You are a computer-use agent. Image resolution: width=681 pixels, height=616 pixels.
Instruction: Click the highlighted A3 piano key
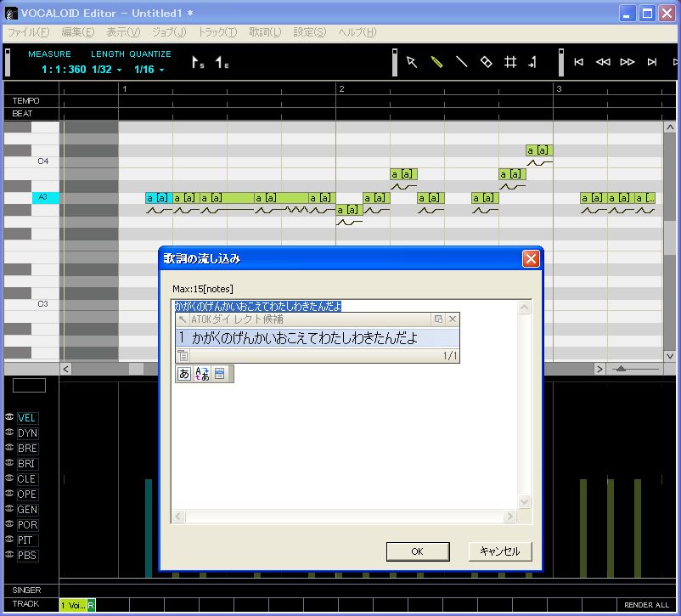pos(46,197)
